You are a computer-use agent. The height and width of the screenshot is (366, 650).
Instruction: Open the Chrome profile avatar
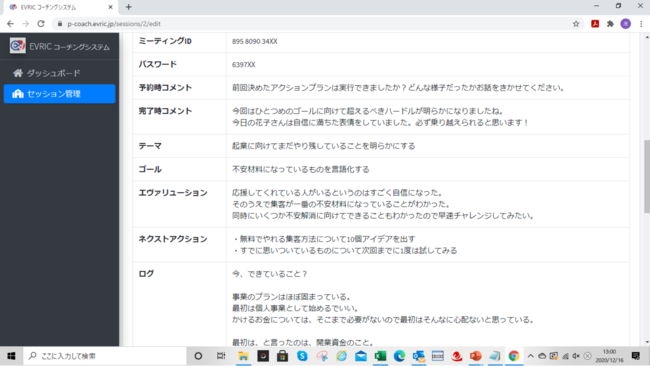tap(626, 24)
